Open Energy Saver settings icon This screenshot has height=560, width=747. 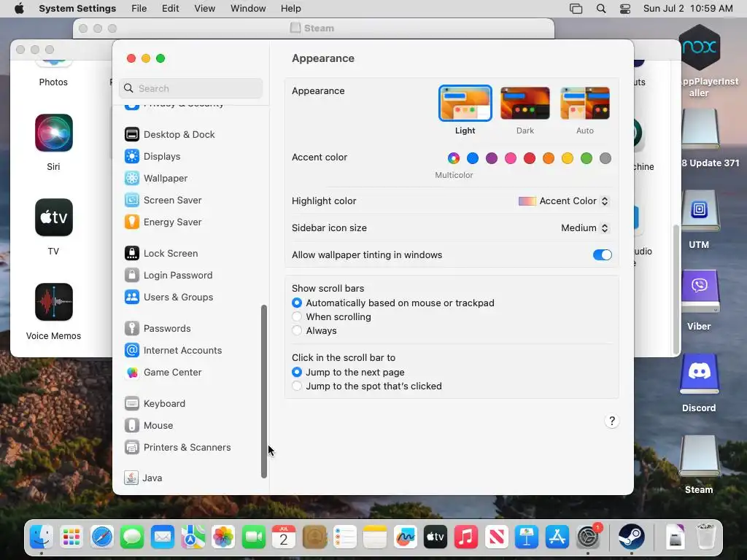tap(132, 222)
